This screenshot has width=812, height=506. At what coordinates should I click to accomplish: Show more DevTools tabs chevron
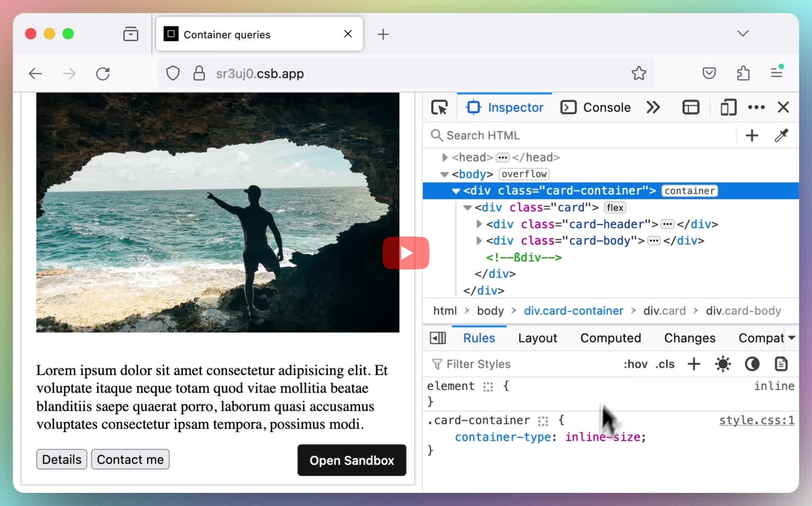653,107
